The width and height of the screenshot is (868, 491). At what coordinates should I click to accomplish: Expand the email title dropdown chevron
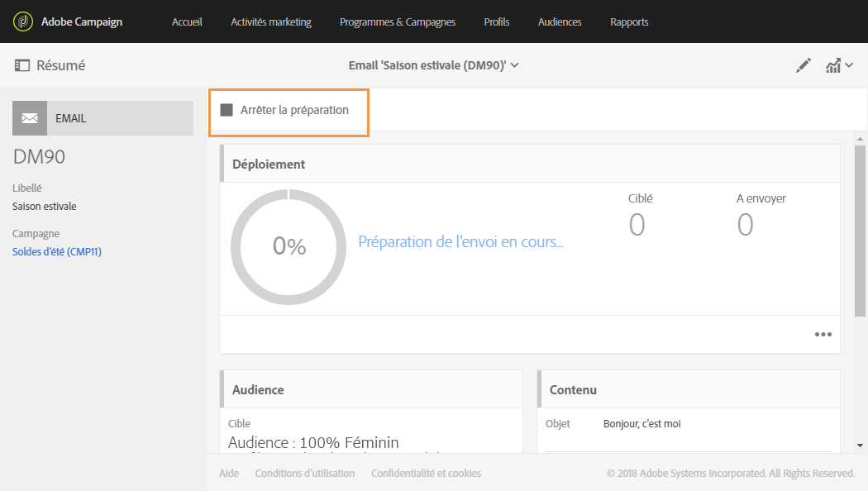(515, 65)
